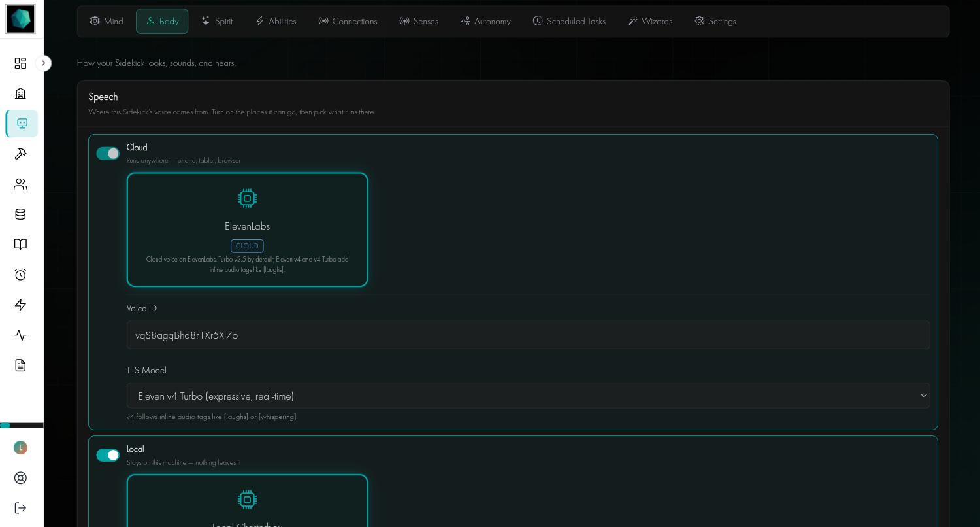Open the database icon in sidebar
The height and width of the screenshot is (527, 980).
[20, 214]
